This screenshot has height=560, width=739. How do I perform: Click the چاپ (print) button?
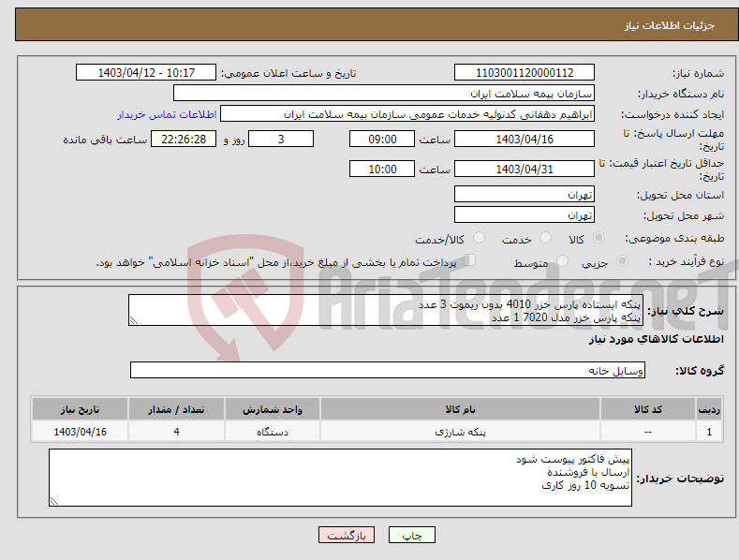(x=411, y=535)
